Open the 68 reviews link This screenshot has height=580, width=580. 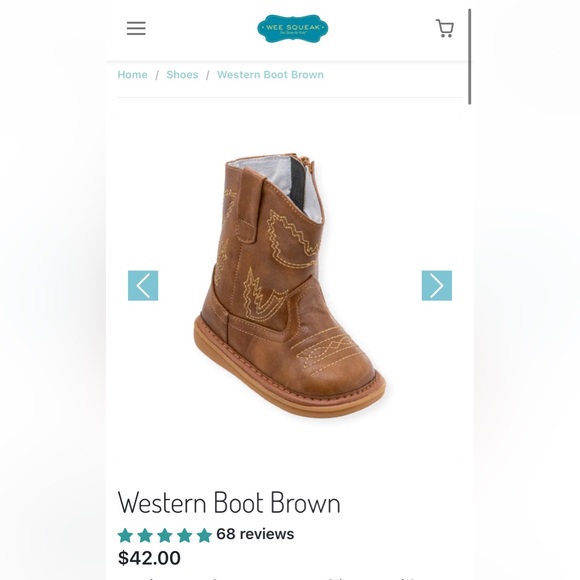point(255,534)
